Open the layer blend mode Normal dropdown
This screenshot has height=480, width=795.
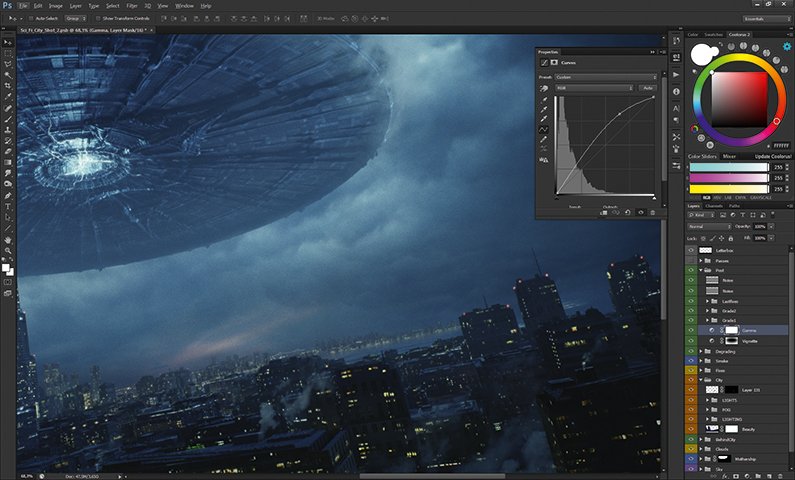pos(709,227)
